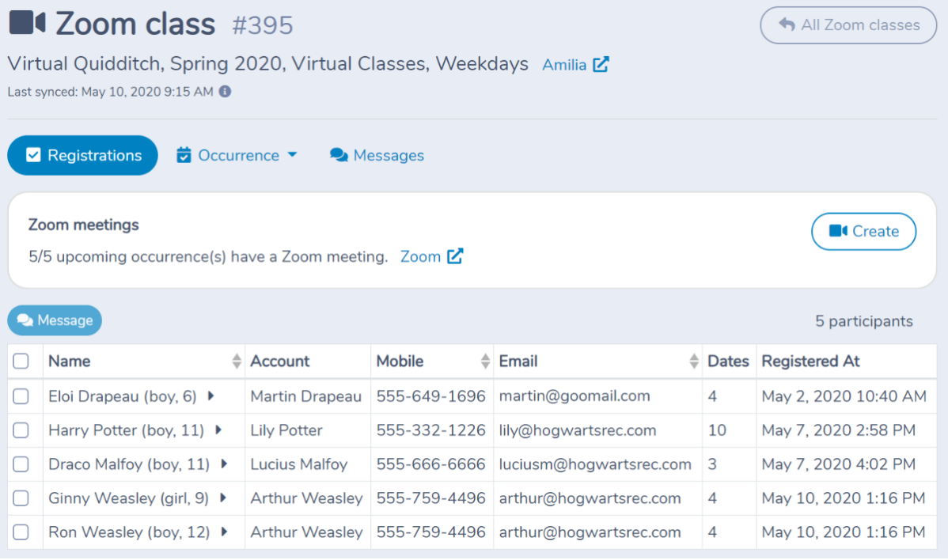This screenshot has height=560, width=948.
Task: Click the Create Zoom meeting button
Action: 864,232
